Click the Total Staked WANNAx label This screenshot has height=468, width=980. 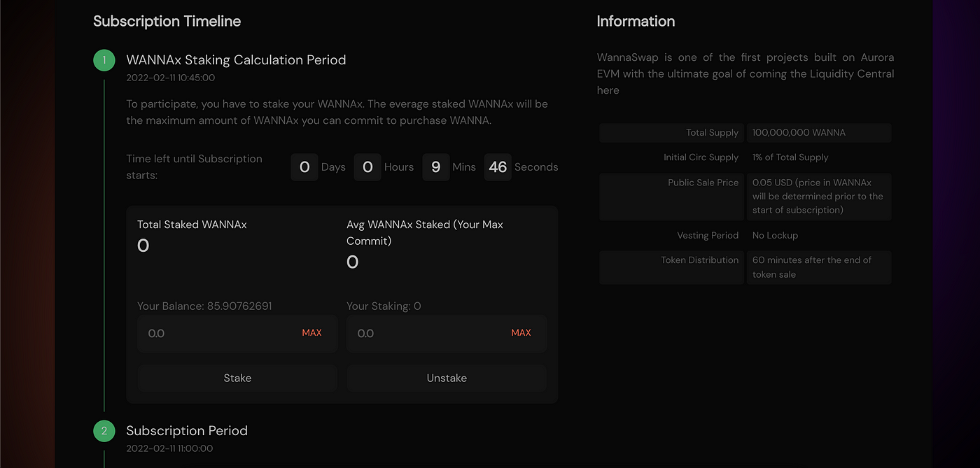coord(192,225)
